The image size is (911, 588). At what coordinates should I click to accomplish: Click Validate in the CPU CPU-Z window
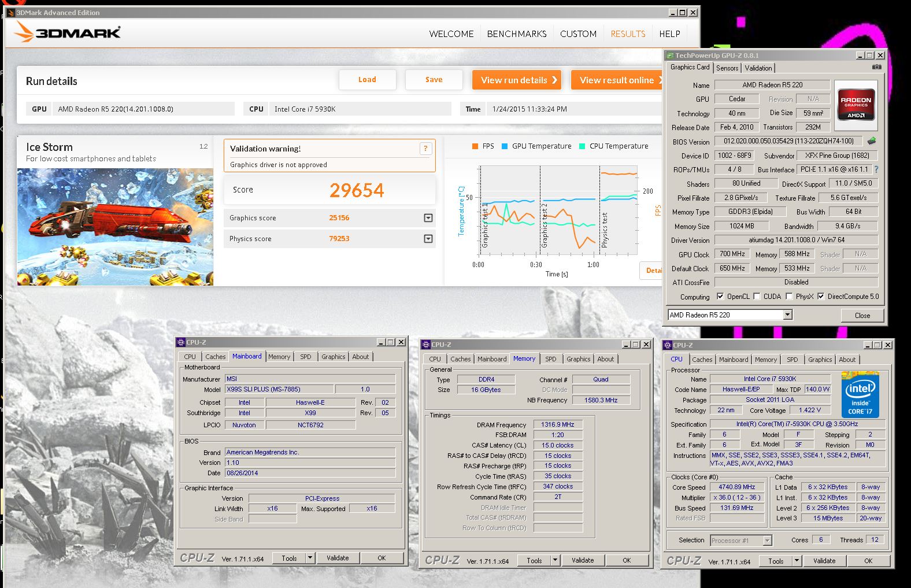pos(824,561)
